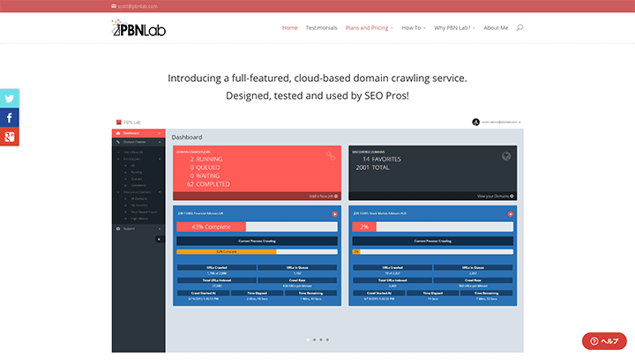This screenshot has width=635, height=364.
Task: Click the small red PBN Lab dashboard icon
Action: pyautogui.click(x=119, y=122)
